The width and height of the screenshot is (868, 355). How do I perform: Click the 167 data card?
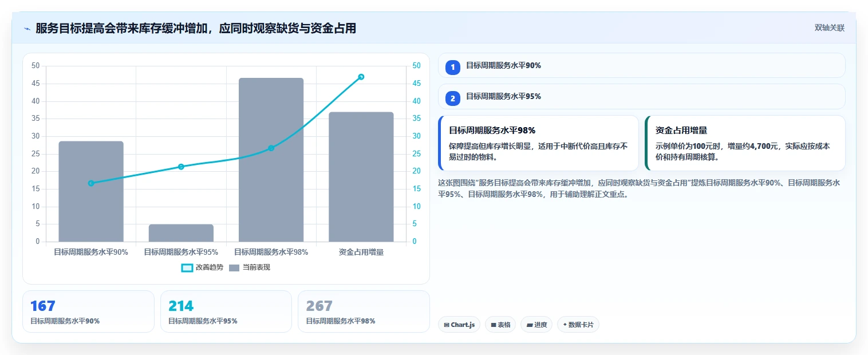[88, 311]
